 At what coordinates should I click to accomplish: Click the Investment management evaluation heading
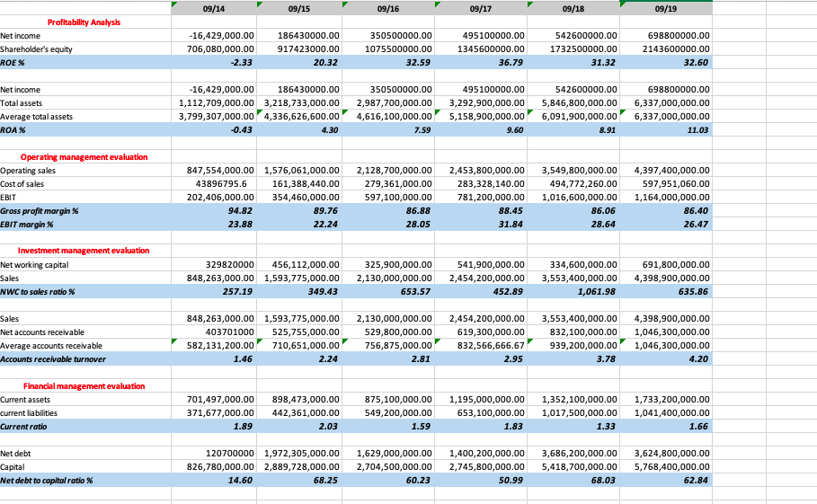coord(84,251)
